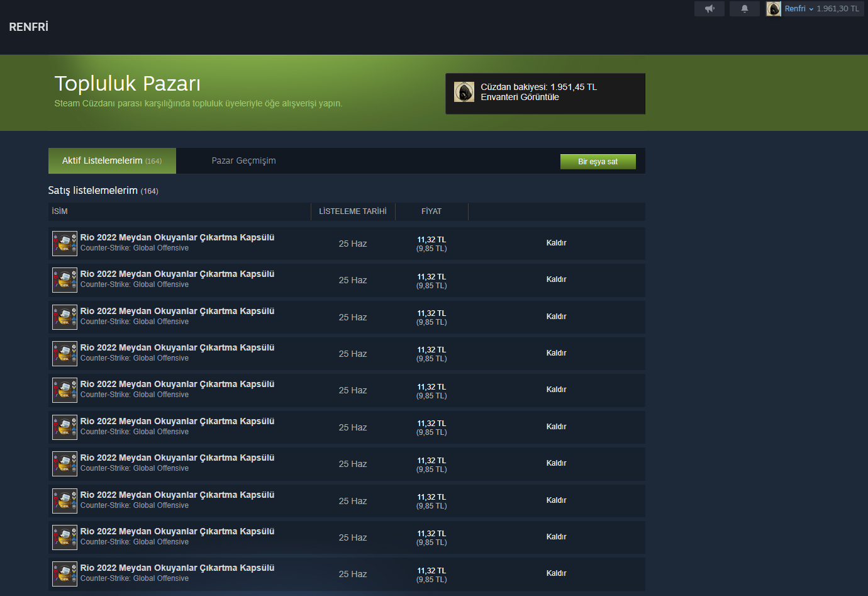Click the avatar beside Cüzdan bakiyesi

[x=464, y=92]
